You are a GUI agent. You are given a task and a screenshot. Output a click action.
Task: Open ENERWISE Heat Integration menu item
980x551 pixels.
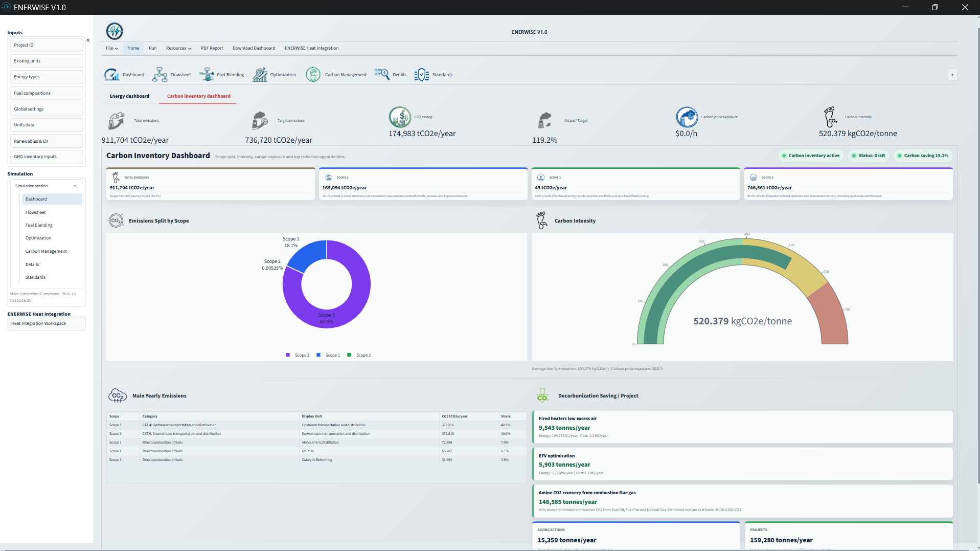311,48
